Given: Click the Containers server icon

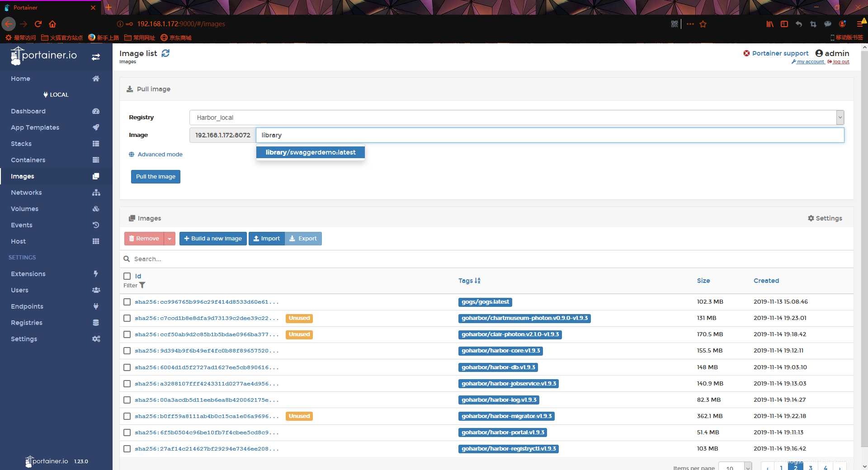Looking at the screenshot, I should click(96, 160).
